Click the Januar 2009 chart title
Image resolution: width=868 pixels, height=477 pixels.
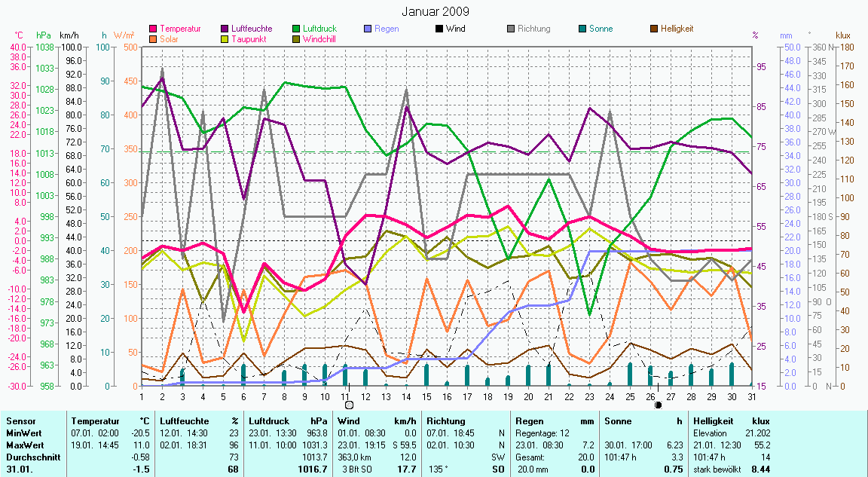(x=435, y=11)
